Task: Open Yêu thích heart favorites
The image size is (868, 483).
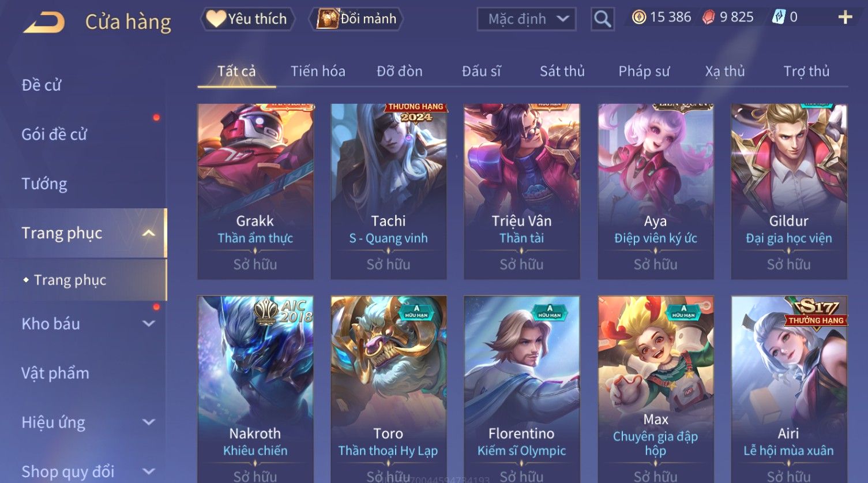Action: pyautogui.click(x=247, y=19)
